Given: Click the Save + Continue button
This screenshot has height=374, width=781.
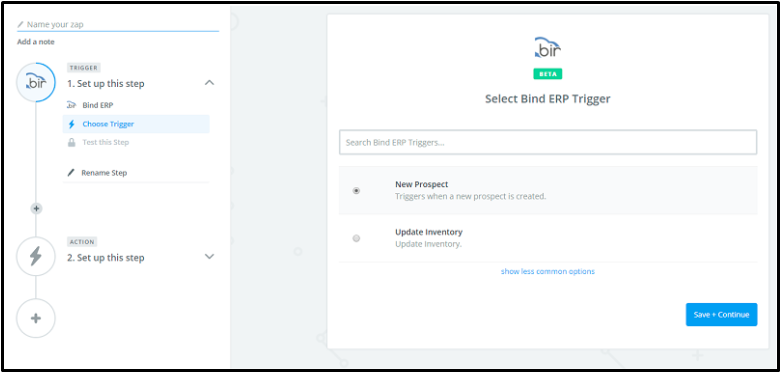Looking at the screenshot, I should tap(721, 315).
